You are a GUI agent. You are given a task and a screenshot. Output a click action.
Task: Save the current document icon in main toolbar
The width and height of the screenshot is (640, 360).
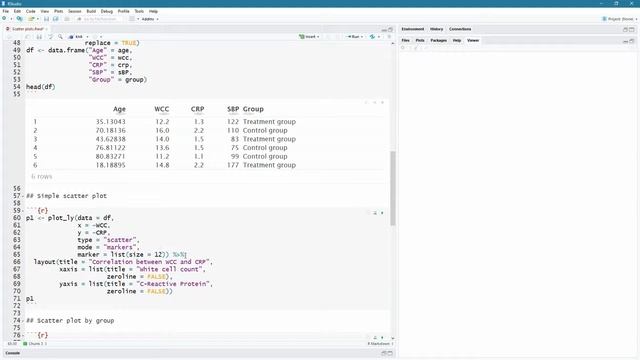click(x=46, y=19)
